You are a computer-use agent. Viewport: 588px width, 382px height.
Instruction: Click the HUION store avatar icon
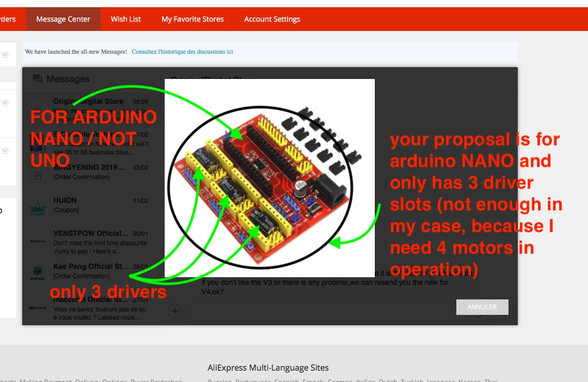coord(38,209)
